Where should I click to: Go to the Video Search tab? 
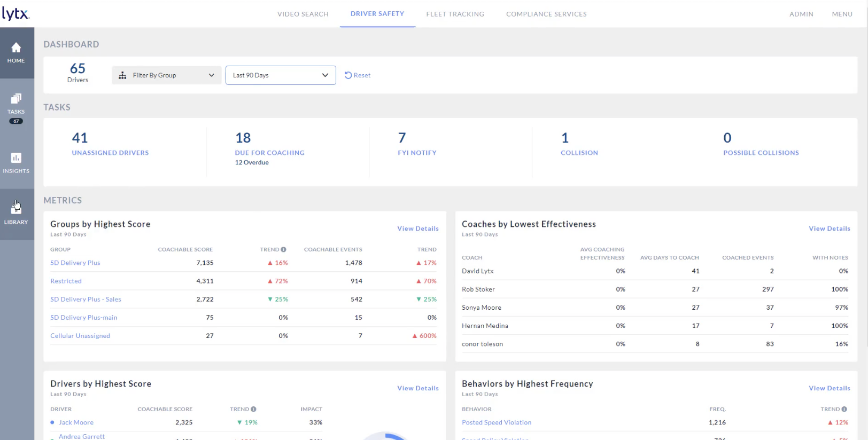pyautogui.click(x=303, y=14)
